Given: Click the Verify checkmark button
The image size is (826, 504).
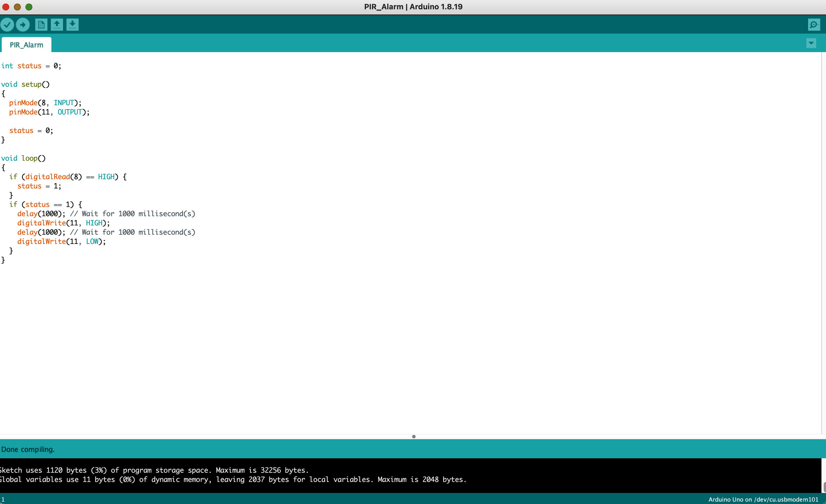Looking at the screenshot, I should 7,25.
